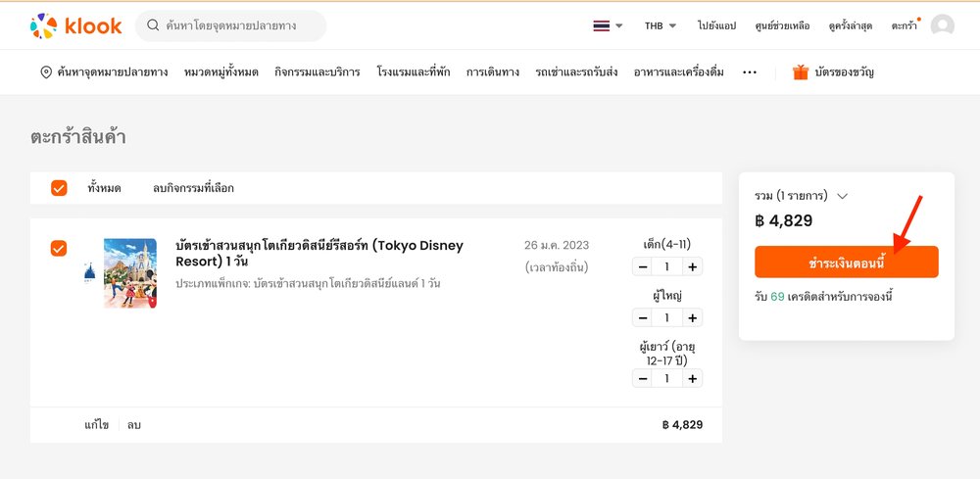
Task: Open หมวดหมู่ทั้งหมด menu
Action: tap(221, 72)
